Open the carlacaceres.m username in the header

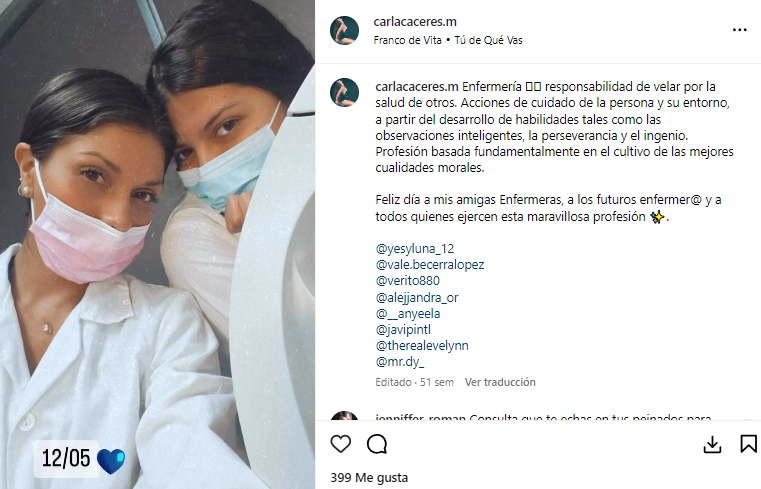pos(415,22)
